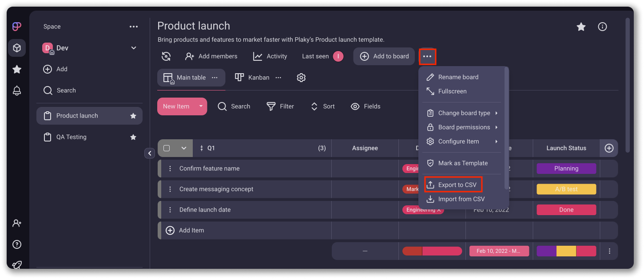The height and width of the screenshot is (279, 644).
Task: Toggle Fields visibility eye option
Action: [x=366, y=106]
